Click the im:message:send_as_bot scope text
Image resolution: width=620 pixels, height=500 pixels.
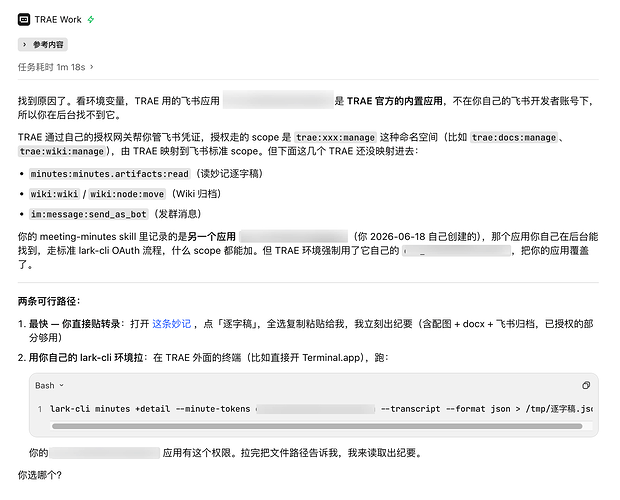(x=89, y=214)
